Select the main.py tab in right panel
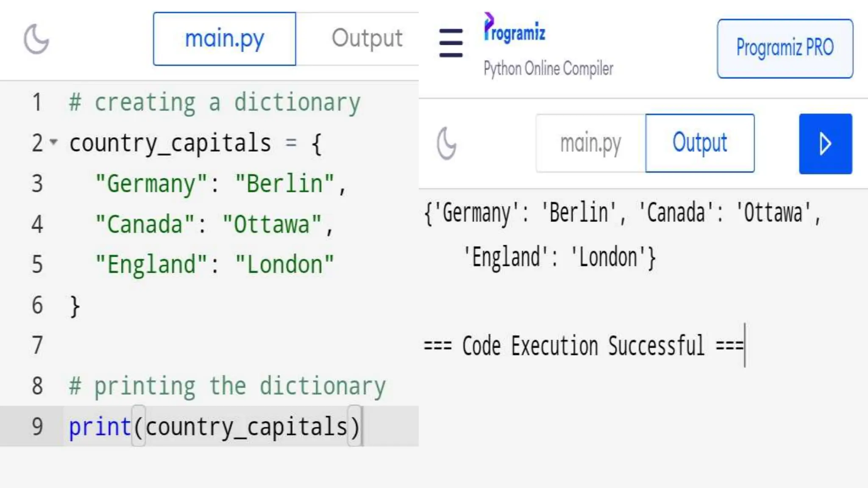868x488 pixels. pyautogui.click(x=590, y=144)
